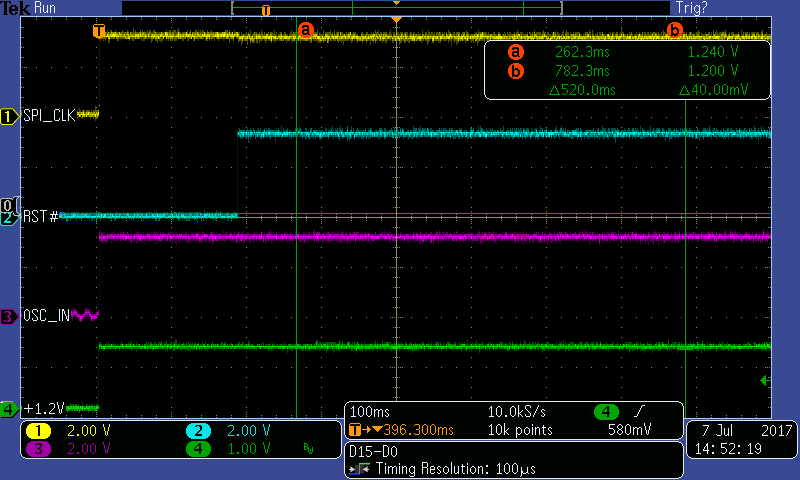Screen dimensions: 800x480
Task: Click the Trig? trigger status
Action: [x=691, y=8]
